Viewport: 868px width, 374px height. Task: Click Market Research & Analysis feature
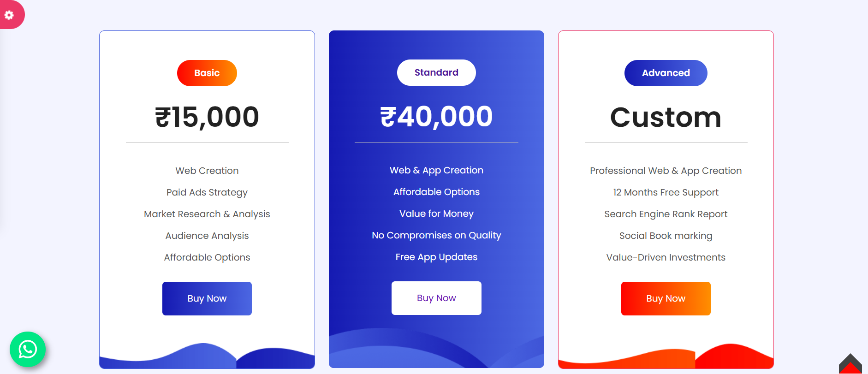click(207, 214)
